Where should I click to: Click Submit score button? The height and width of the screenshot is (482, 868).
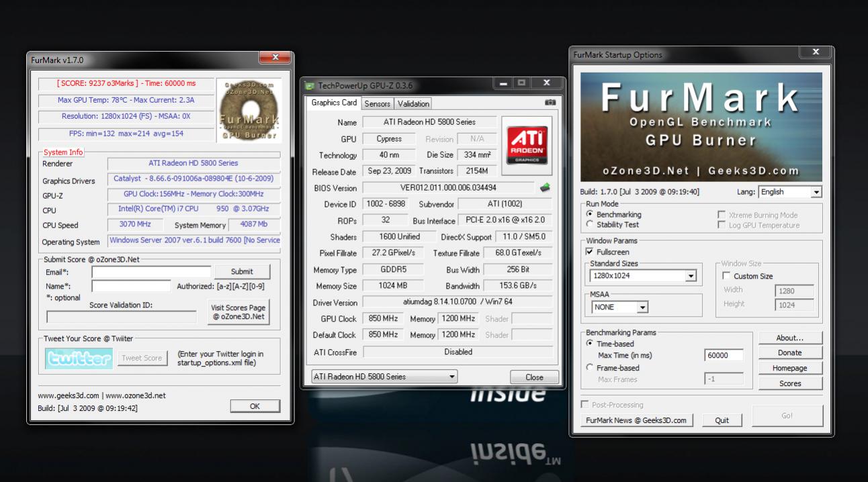(242, 271)
